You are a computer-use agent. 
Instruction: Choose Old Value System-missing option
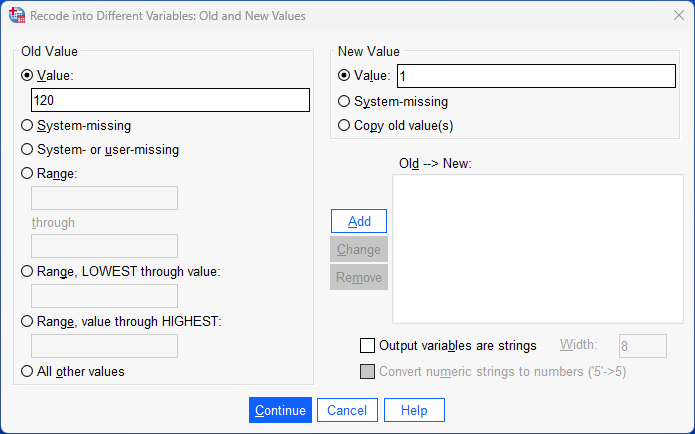pyautogui.click(x=27, y=126)
